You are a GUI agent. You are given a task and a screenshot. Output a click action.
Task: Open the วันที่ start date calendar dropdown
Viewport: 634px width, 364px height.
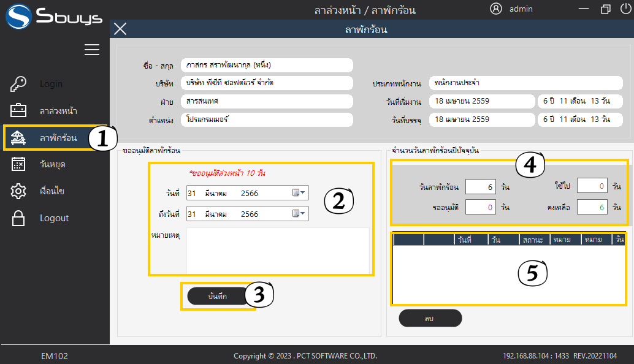pyautogui.click(x=299, y=193)
